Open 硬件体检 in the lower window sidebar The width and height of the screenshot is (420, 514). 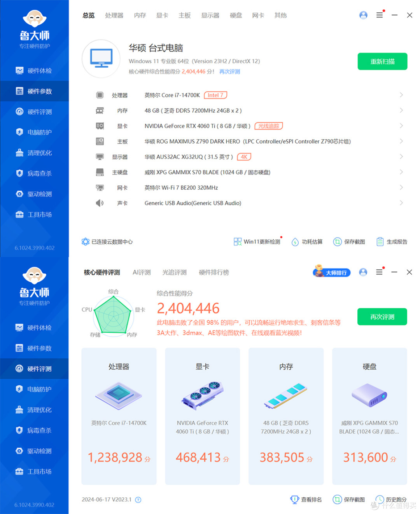click(34, 328)
